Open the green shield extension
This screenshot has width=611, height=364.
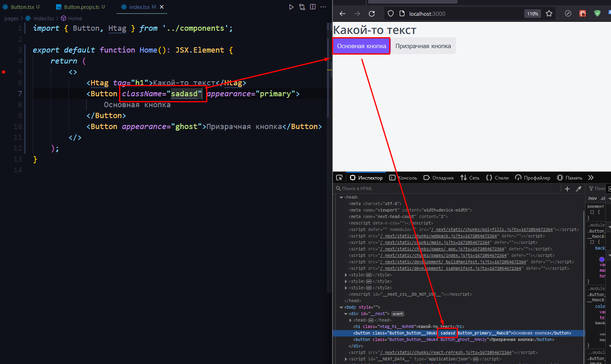point(597,14)
